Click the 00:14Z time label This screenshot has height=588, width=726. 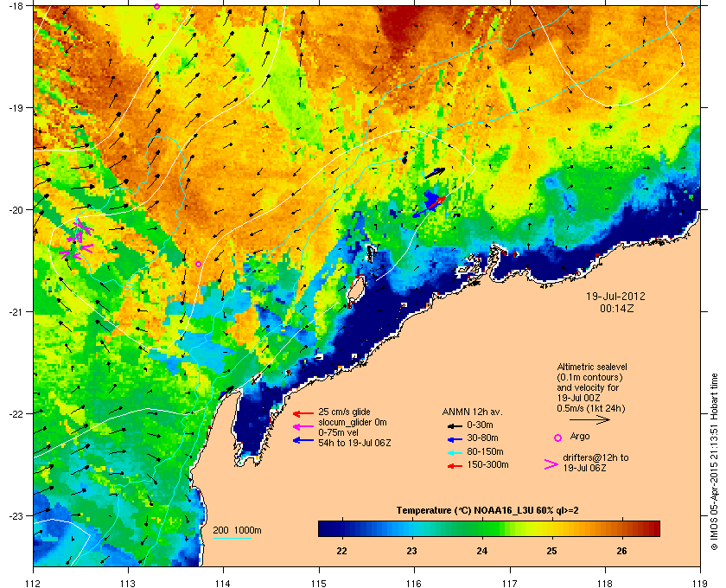pos(617,308)
